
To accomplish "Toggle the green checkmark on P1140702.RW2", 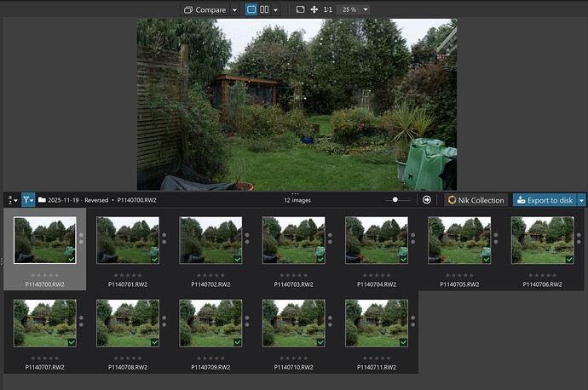I will (x=238, y=259).
